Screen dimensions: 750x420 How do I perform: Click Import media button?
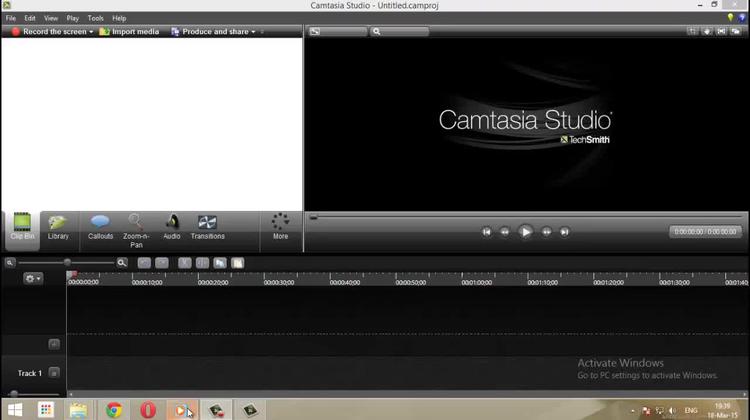[x=129, y=32]
